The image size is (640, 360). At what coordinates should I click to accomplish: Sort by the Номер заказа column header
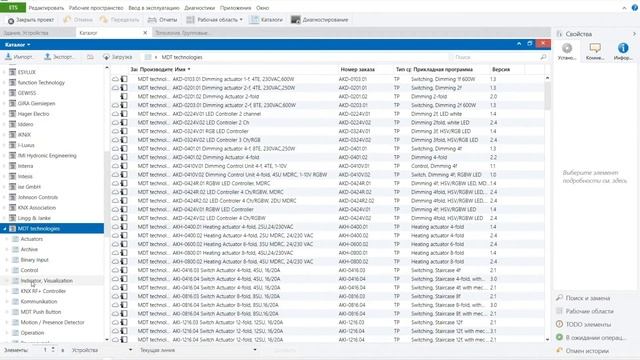[x=358, y=69]
